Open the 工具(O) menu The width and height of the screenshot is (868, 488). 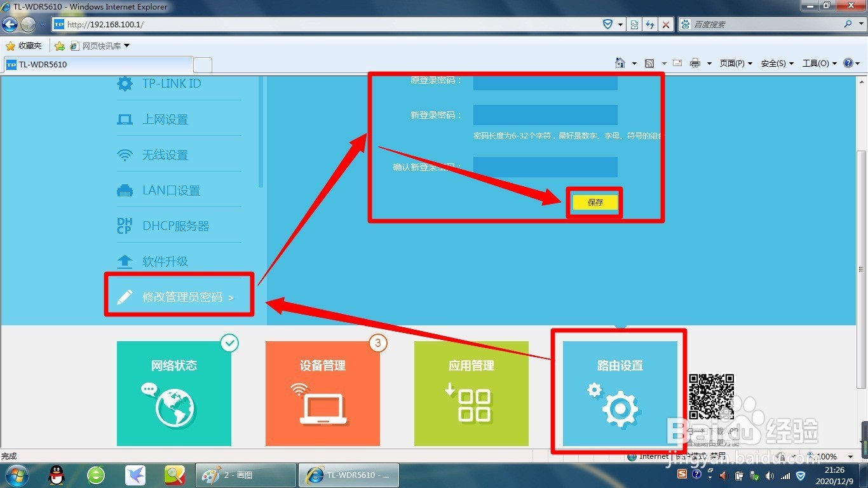[x=820, y=64]
